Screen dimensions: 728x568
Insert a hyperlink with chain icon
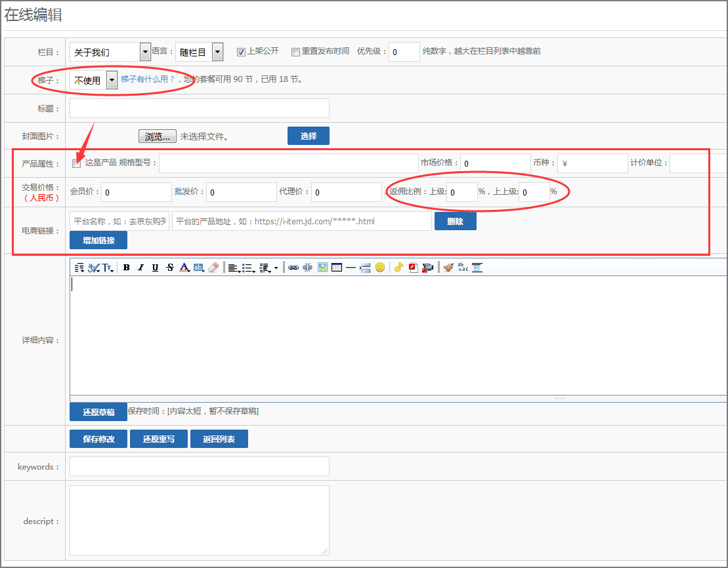[x=293, y=268]
